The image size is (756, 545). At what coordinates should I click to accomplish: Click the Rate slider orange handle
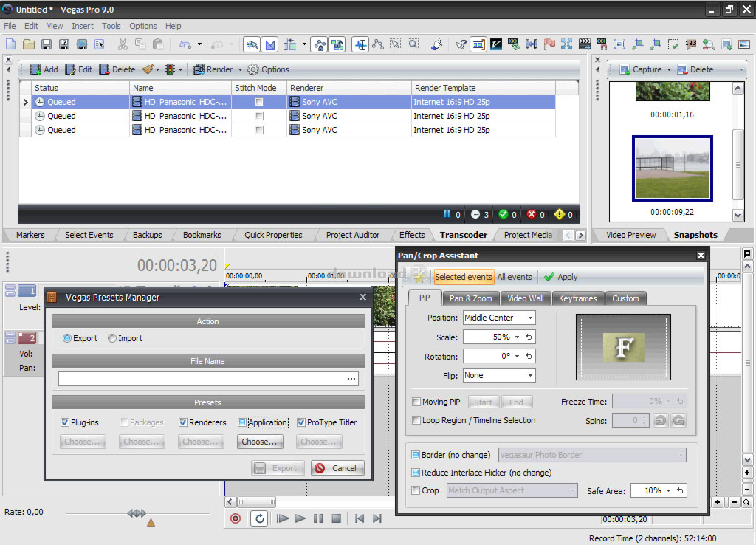coord(151,522)
